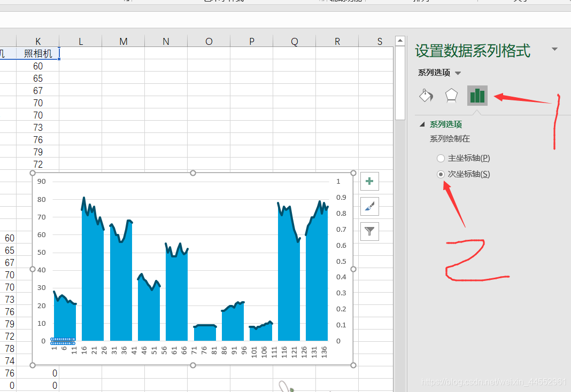Click the chart's secondary axis label 0.9
Image resolution: width=571 pixels, height=392 pixels.
341,198
